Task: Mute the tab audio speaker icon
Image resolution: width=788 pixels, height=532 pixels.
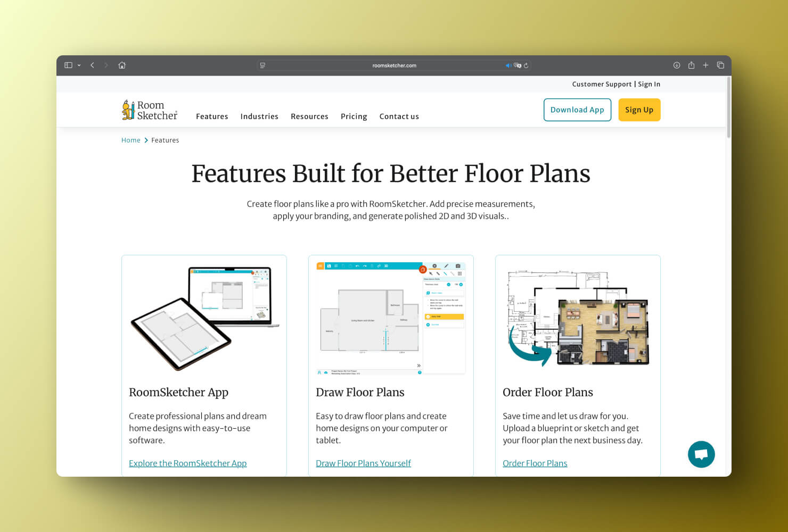Action: coord(508,65)
